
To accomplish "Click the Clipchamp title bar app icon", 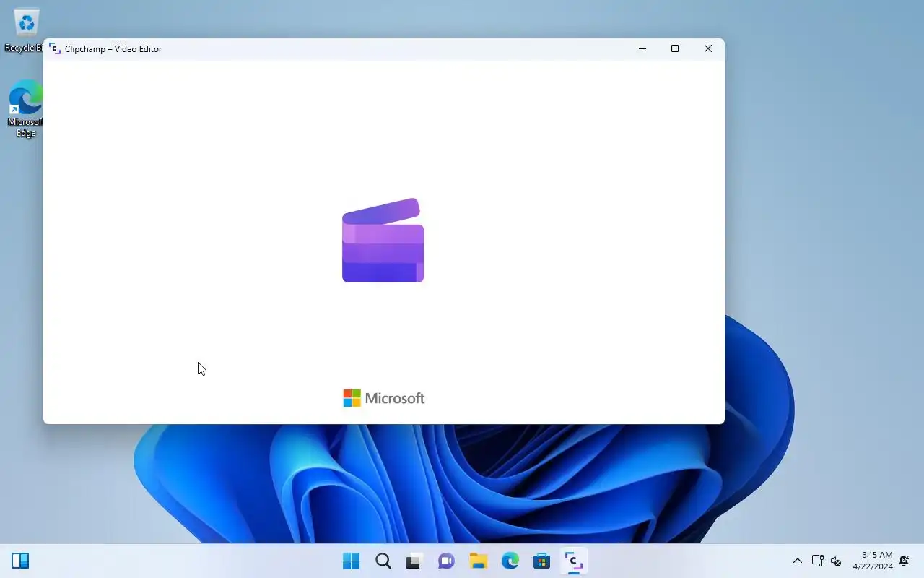I will pos(55,48).
